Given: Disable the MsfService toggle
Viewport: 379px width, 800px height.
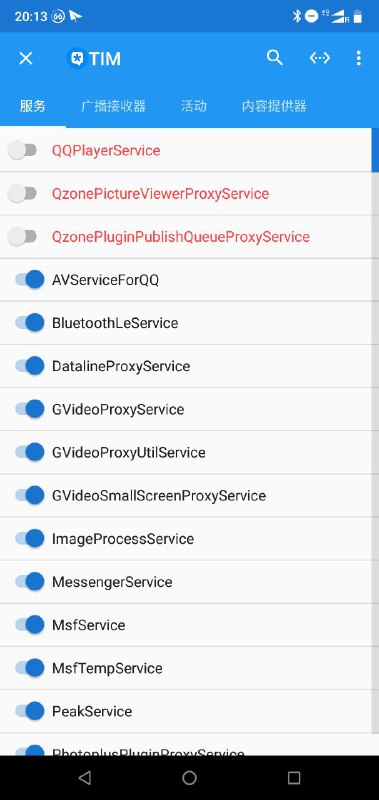Looking at the screenshot, I should pyautogui.click(x=30, y=624).
